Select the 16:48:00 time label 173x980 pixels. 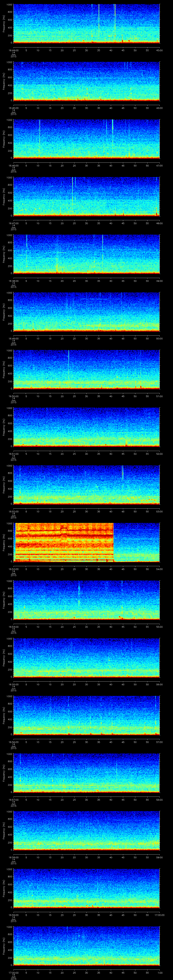(13, 281)
